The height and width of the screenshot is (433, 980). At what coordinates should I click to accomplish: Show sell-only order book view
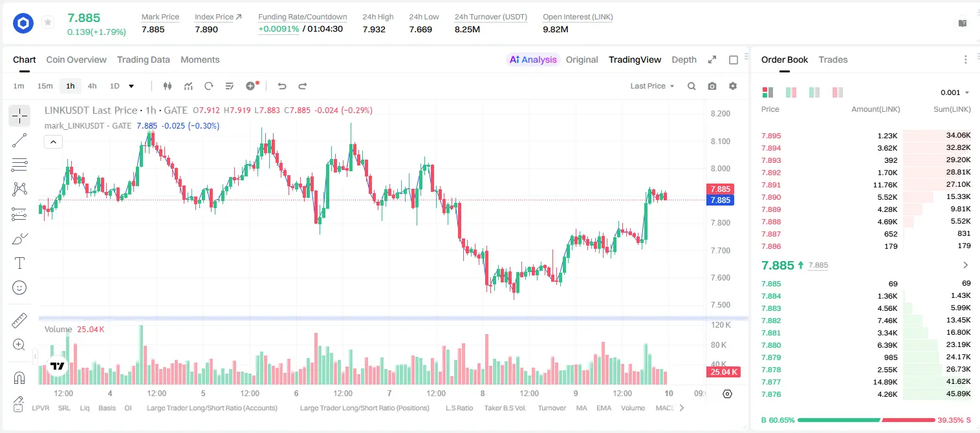coord(838,92)
